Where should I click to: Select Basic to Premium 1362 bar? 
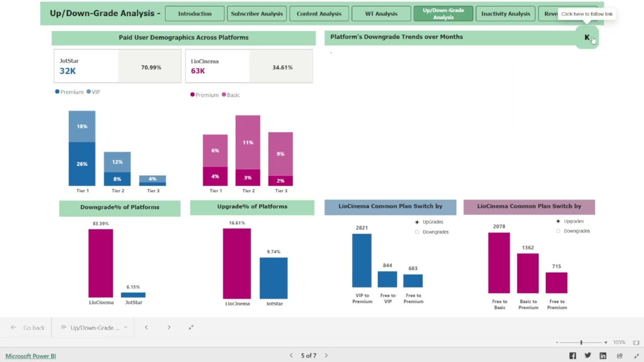[x=528, y=273]
